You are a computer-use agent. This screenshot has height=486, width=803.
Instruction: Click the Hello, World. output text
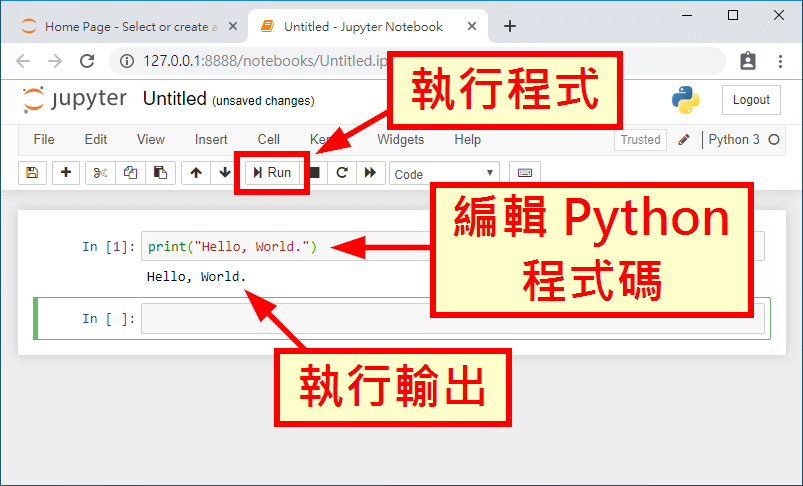click(197, 277)
